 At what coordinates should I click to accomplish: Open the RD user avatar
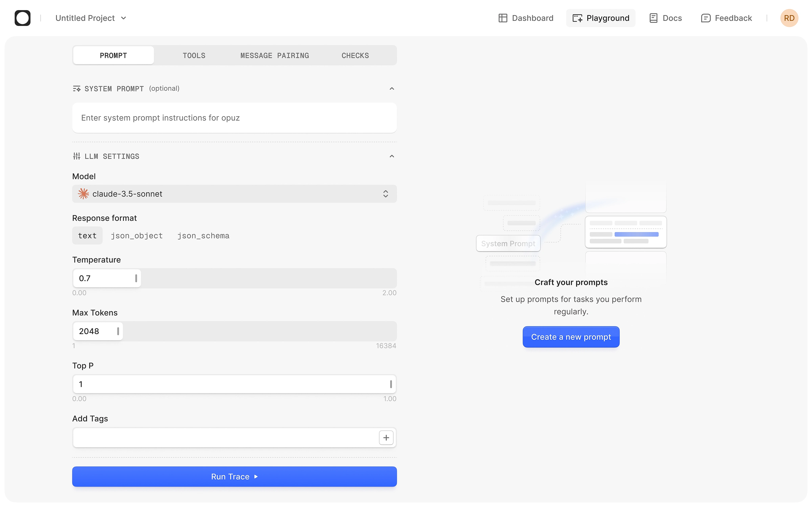pyautogui.click(x=789, y=18)
